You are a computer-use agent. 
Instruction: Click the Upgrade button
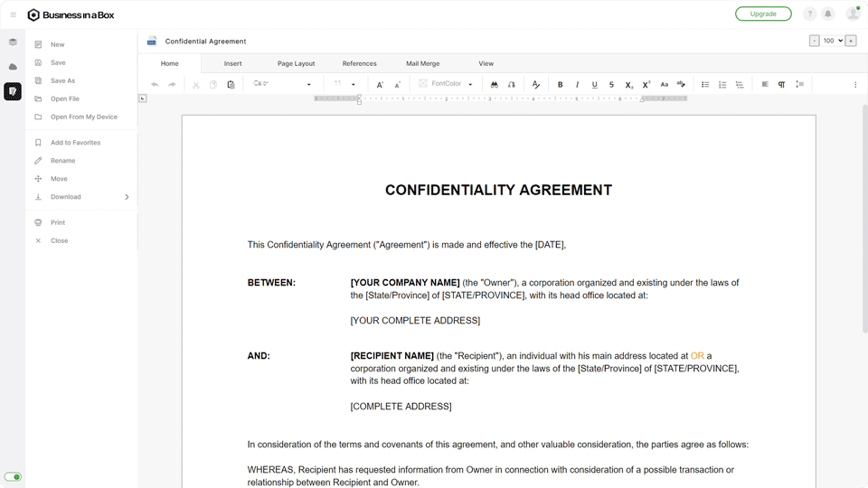[x=763, y=14]
